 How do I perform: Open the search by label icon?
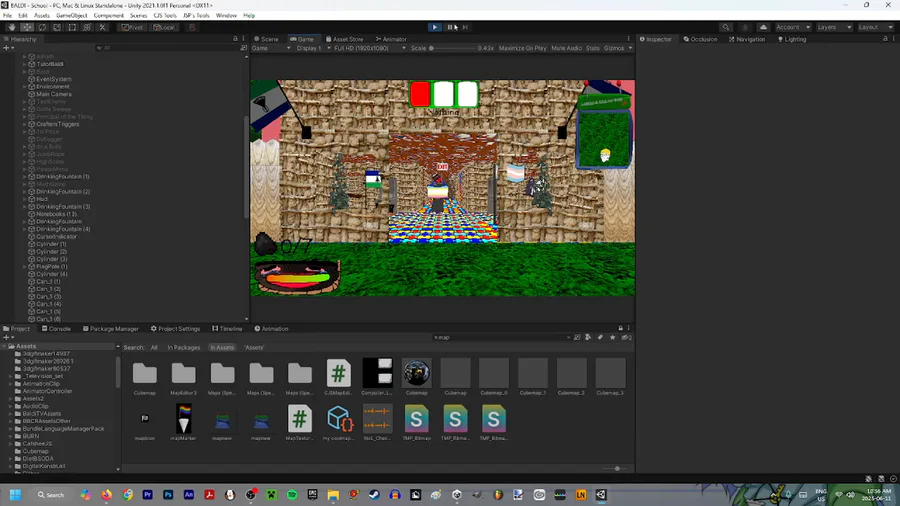tap(600, 337)
